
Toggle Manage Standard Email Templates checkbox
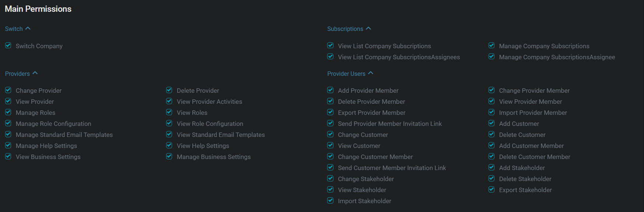tap(8, 134)
